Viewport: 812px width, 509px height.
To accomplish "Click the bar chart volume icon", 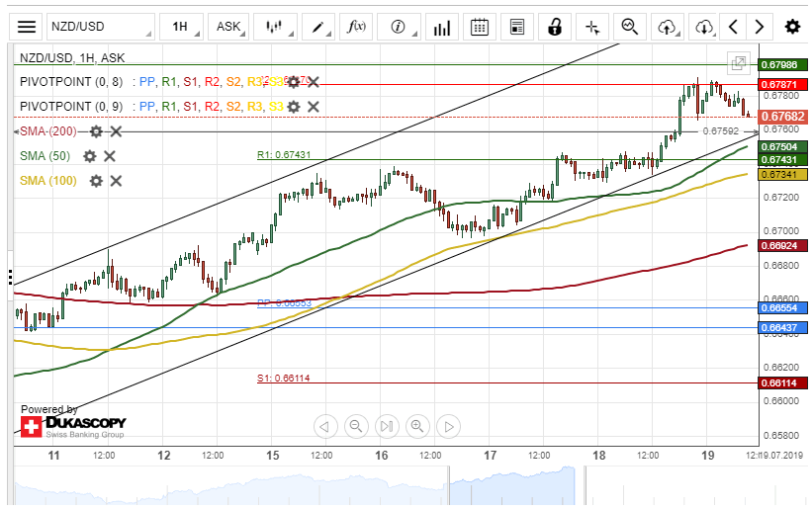I will click(x=442, y=27).
